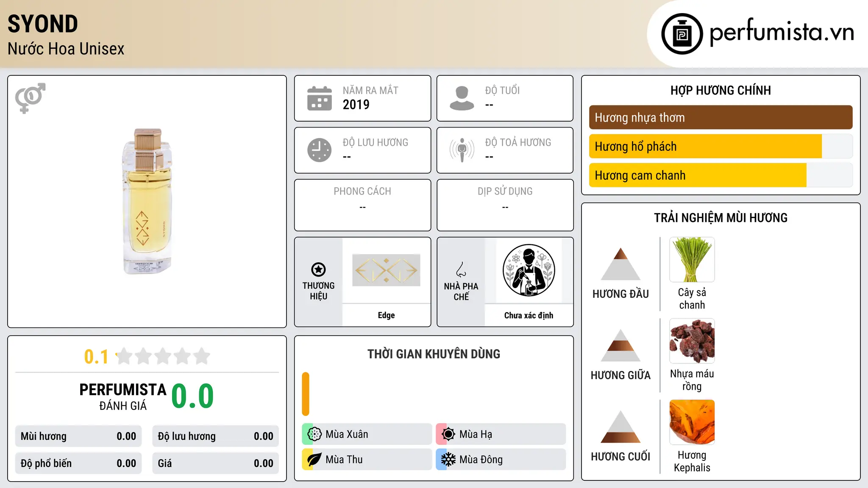Click the Hương Kephalis note name

(x=692, y=461)
